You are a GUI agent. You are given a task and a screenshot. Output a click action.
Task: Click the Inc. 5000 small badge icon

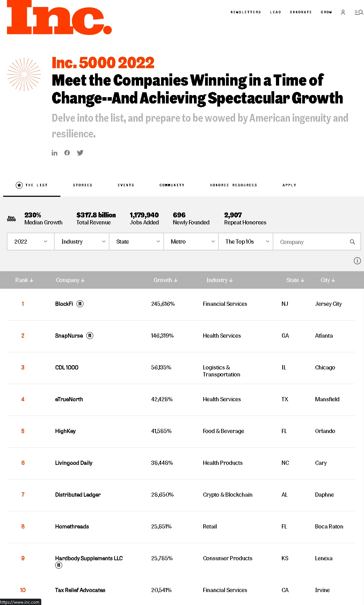pyautogui.click(x=12, y=218)
